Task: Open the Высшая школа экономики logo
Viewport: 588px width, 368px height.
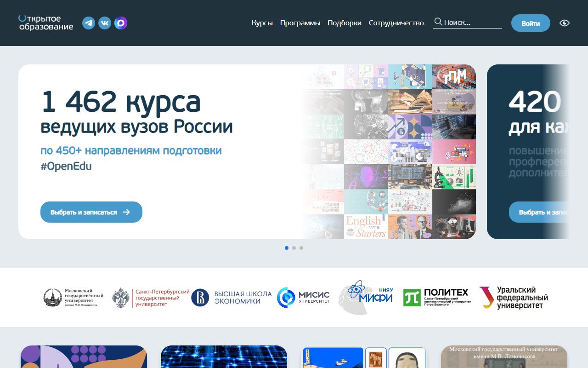Action: point(232,298)
